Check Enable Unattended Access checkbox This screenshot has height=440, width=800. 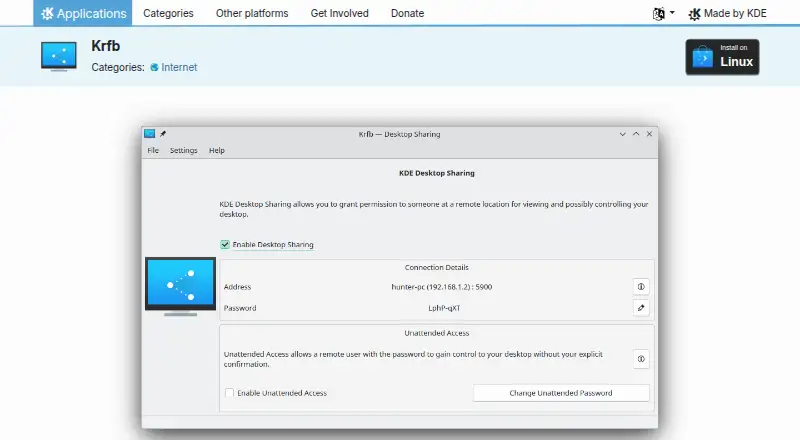[230, 393]
